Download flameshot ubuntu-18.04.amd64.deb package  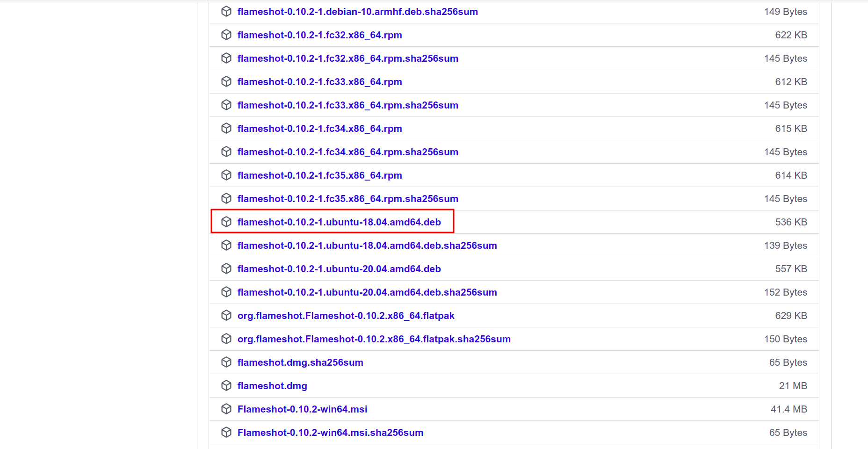pos(339,222)
